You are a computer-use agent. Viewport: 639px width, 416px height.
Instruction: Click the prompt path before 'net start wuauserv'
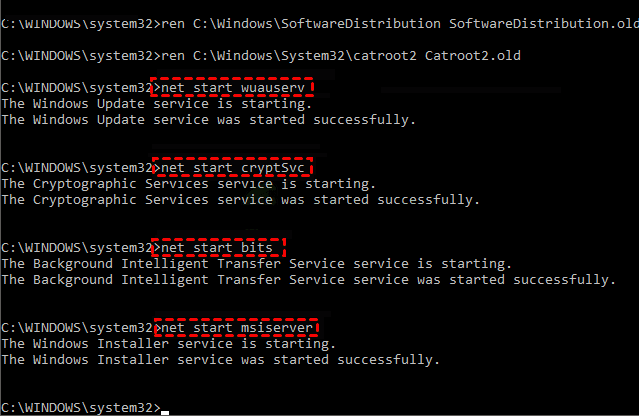pos(77,88)
